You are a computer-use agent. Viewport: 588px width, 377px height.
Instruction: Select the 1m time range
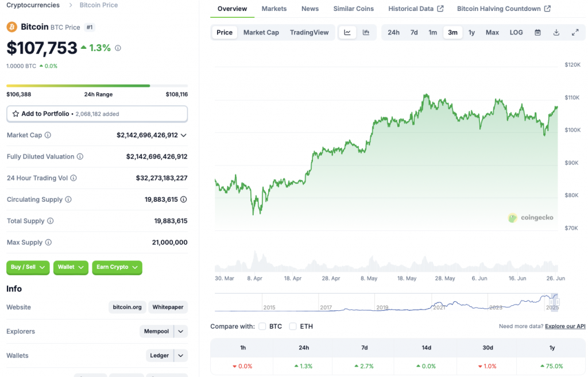[x=433, y=32]
